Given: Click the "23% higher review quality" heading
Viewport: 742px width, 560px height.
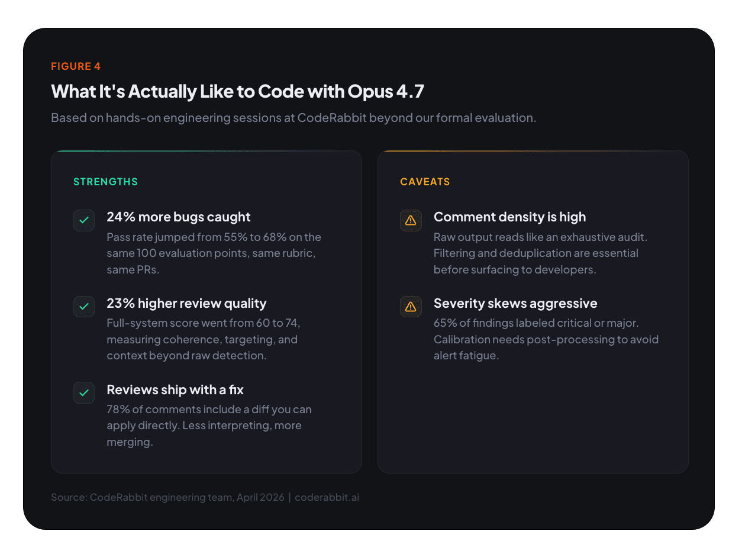Looking at the screenshot, I should 186,303.
